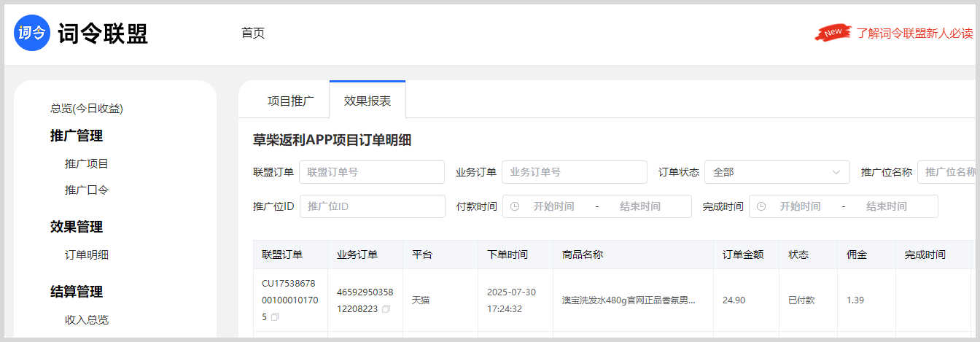Click the 推广管理 sidebar heading
The height and width of the screenshot is (342, 980).
pyautogui.click(x=77, y=136)
